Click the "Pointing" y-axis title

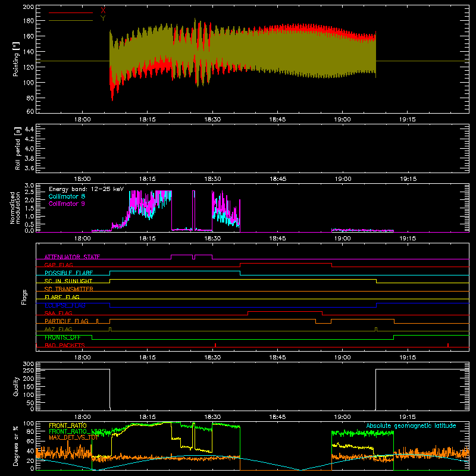(x=16, y=59)
